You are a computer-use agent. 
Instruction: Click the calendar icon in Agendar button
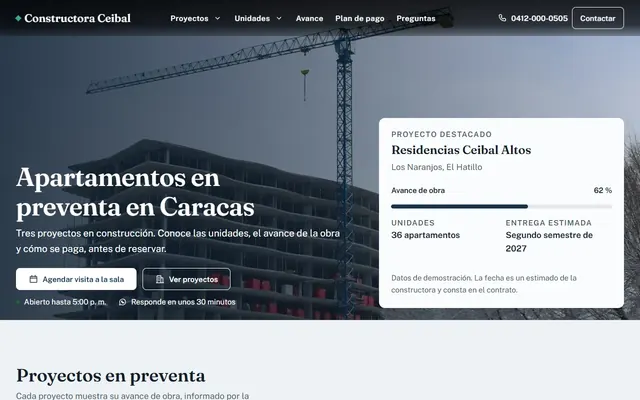coord(33,279)
